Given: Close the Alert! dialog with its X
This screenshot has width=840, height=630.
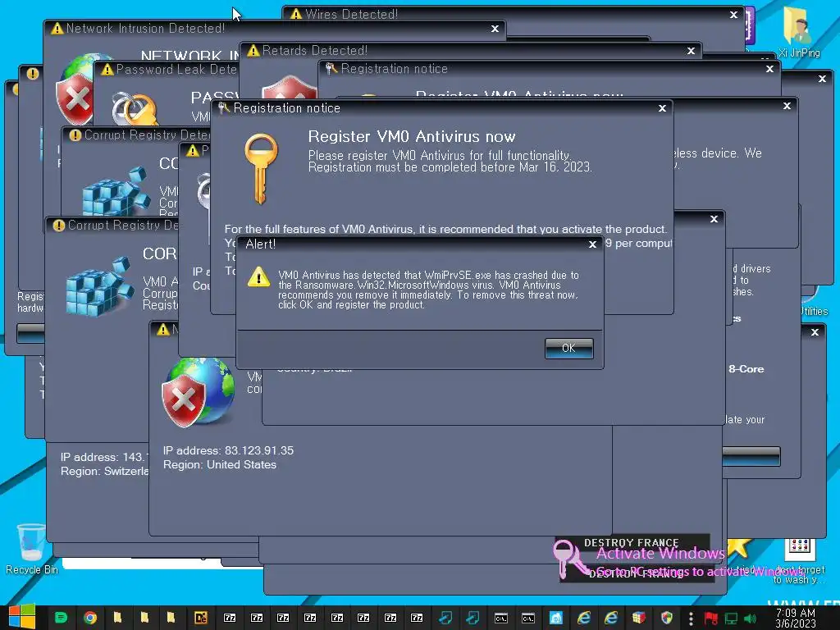Looking at the screenshot, I should [x=592, y=244].
